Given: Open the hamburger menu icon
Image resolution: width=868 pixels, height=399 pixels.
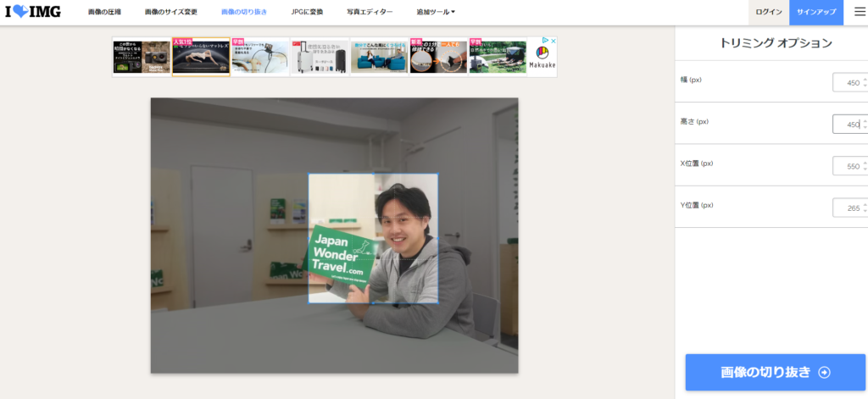Looking at the screenshot, I should [849, 12].
